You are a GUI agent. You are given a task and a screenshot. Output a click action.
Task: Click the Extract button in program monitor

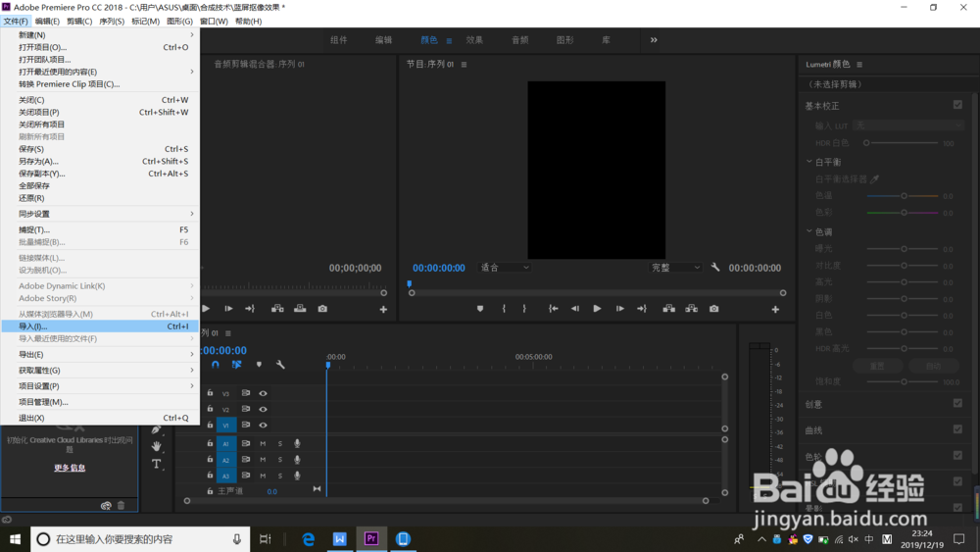691,309
